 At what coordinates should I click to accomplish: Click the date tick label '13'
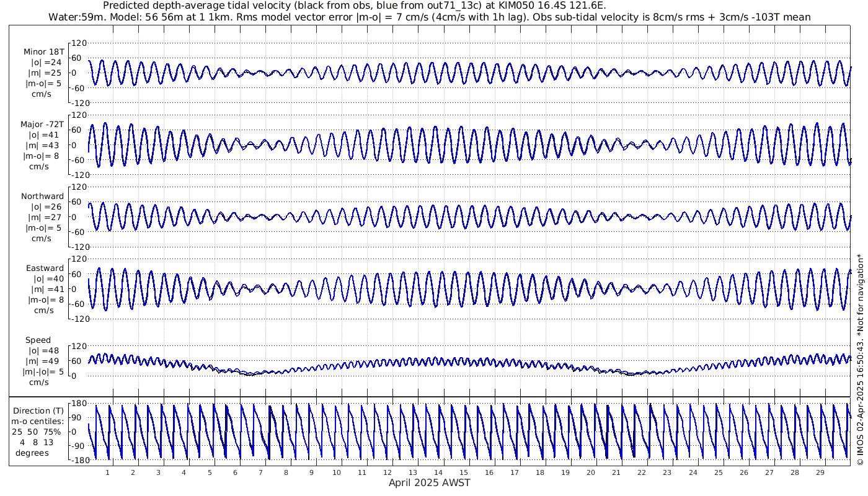point(413,472)
